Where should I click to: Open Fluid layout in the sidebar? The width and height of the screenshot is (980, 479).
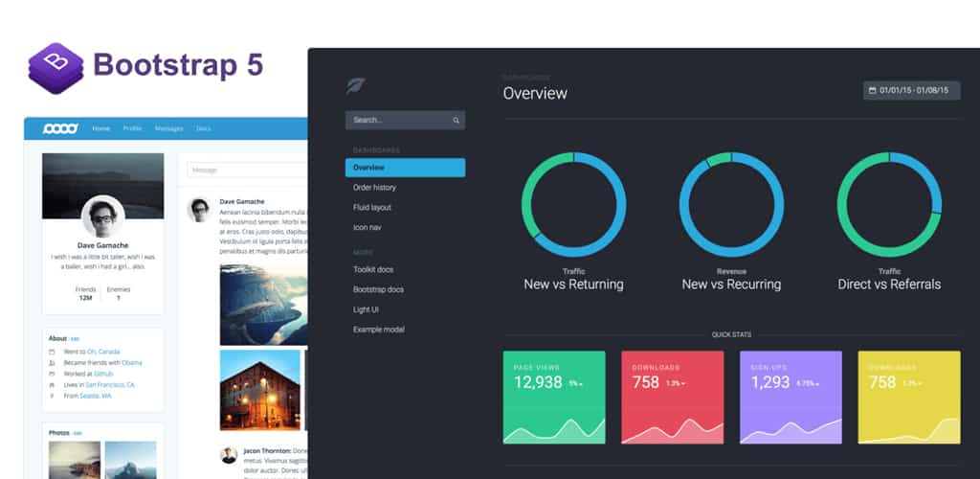click(x=372, y=208)
